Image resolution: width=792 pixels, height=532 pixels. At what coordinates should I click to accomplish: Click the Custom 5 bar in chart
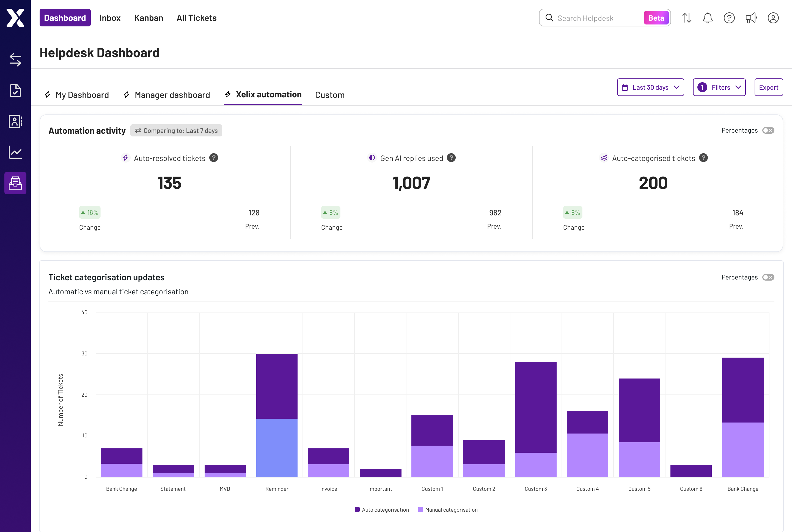point(639,427)
